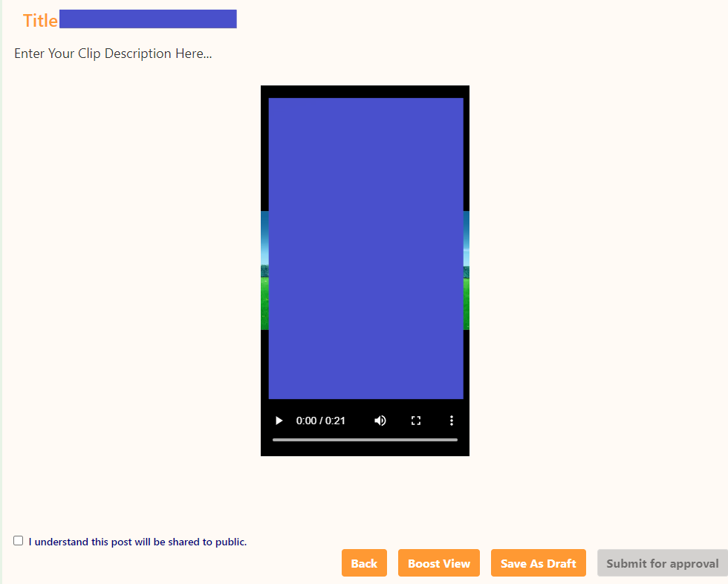Click the clip title input field
The height and width of the screenshot is (584, 728).
[x=147, y=19]
